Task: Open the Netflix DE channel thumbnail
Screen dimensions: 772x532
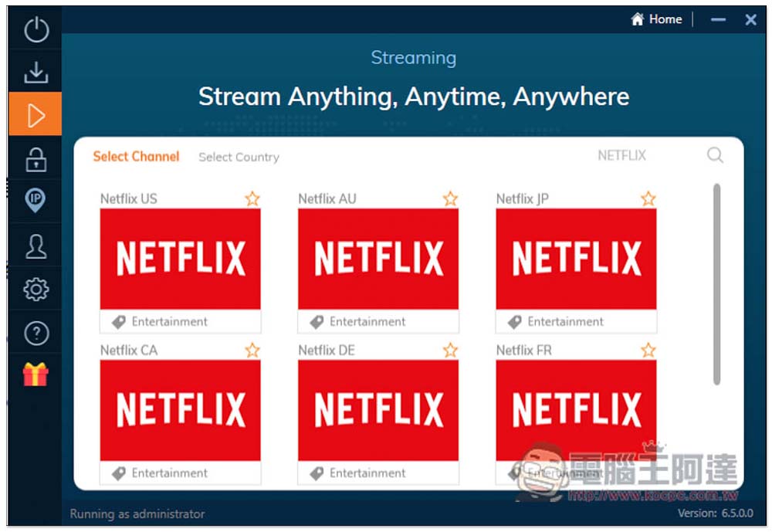Action: [378, 410]
